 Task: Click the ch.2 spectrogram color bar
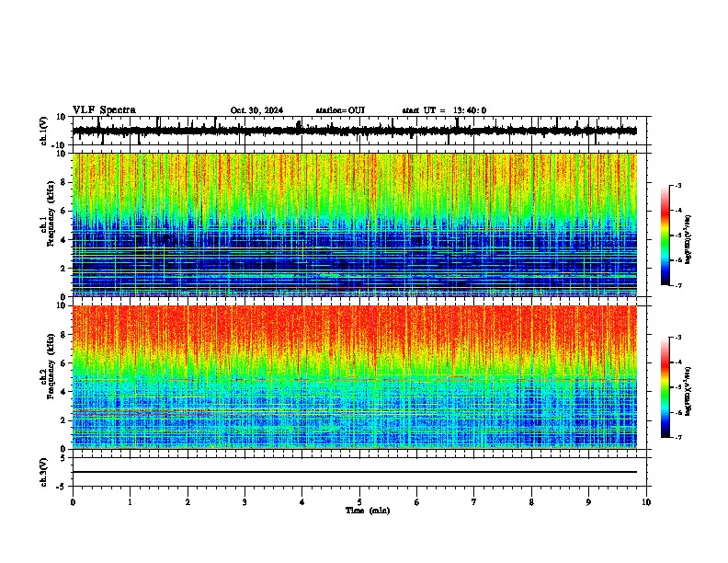point(665,387)
